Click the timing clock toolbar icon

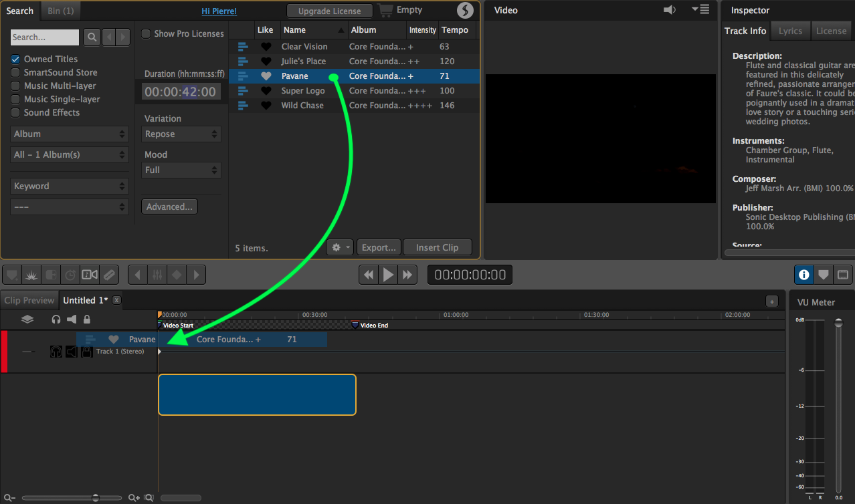[x=70, y=275]
